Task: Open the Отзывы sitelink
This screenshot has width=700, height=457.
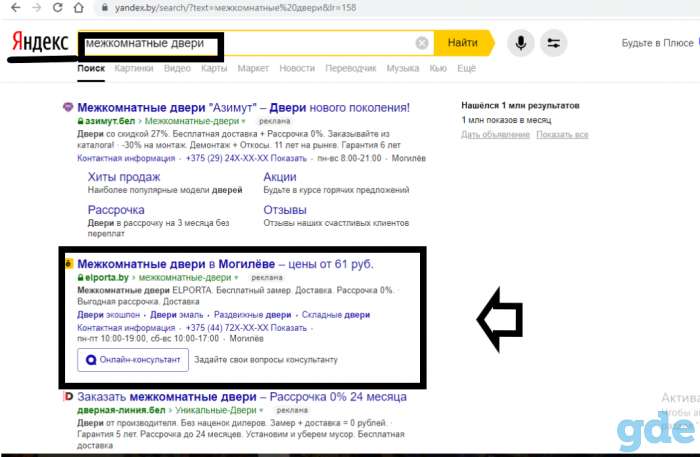Action: click(x=285, y=210)
